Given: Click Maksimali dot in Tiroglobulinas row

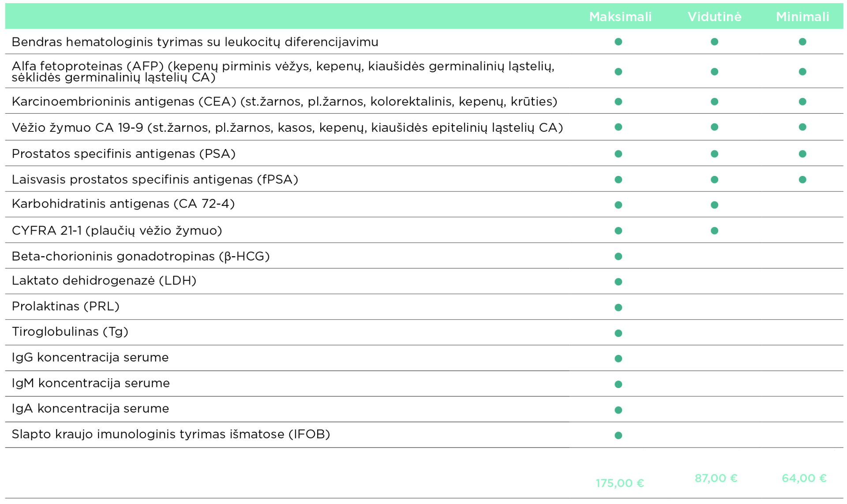Looking at the screenshot, I should tap(618, 333).
